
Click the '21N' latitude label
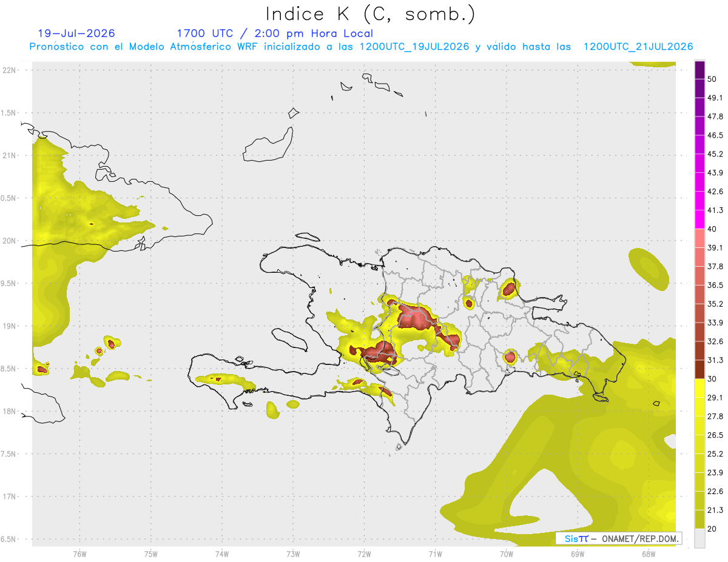click(10, 155)
